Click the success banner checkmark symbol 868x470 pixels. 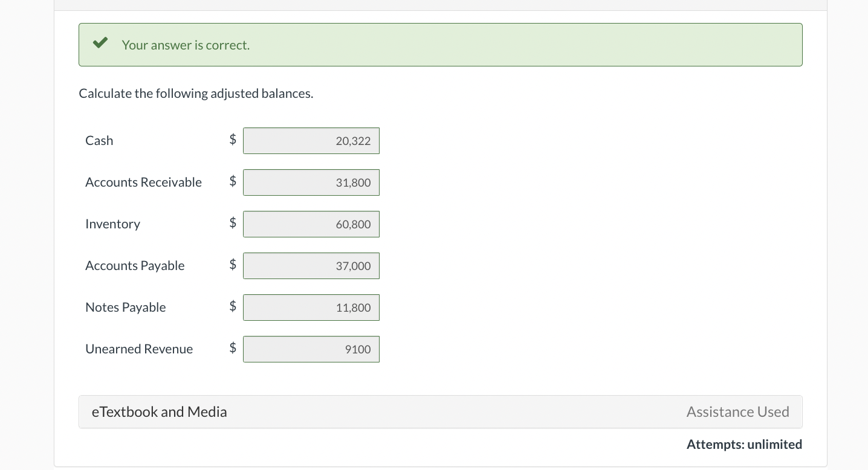100,42
